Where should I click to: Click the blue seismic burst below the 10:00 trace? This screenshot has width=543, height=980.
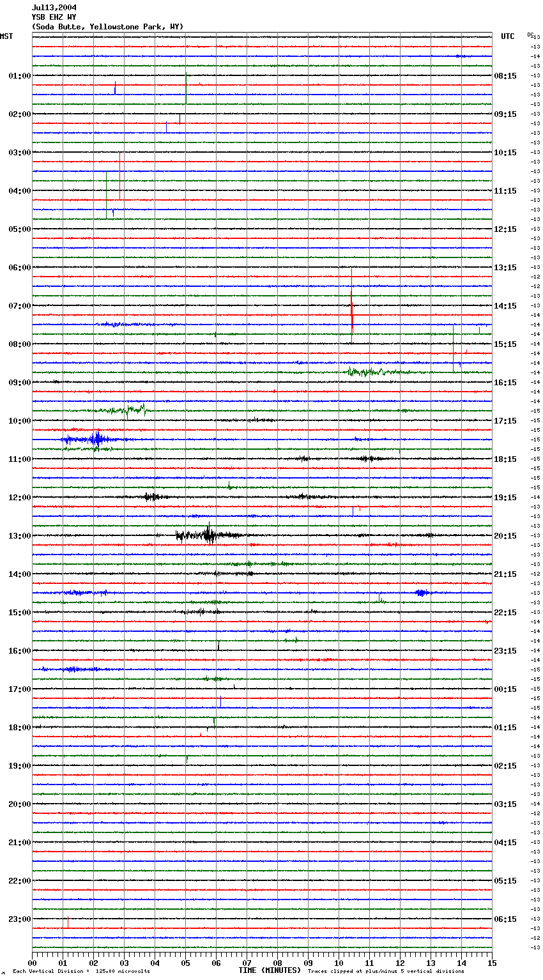pyautogui.click(x=93, y=440)
